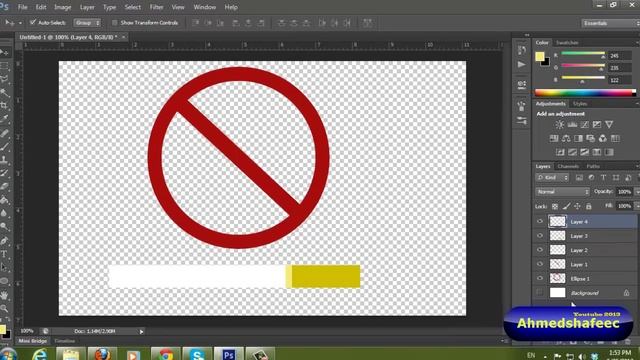
Task: Add a Curves adjustment
Action: (584, 124)
